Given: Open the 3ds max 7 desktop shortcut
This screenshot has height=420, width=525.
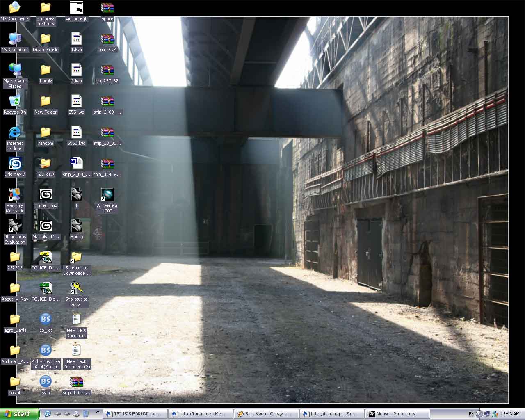Looking at the screenshot, I should [15, 164].
